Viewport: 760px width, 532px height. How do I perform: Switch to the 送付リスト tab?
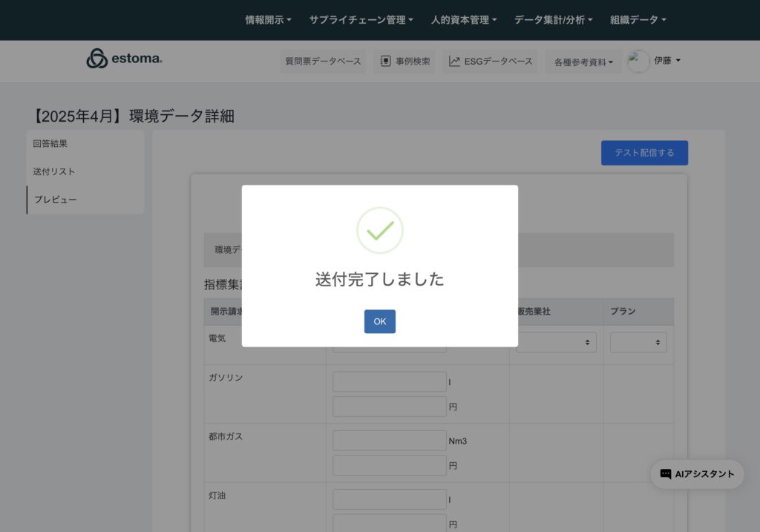coord(54,171)
